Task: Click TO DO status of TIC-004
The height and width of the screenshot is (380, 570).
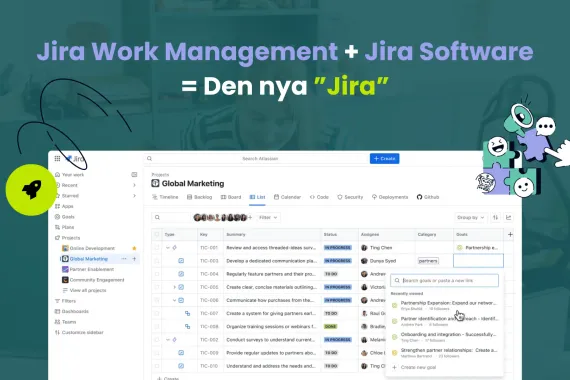Action: tap(331, 274)
